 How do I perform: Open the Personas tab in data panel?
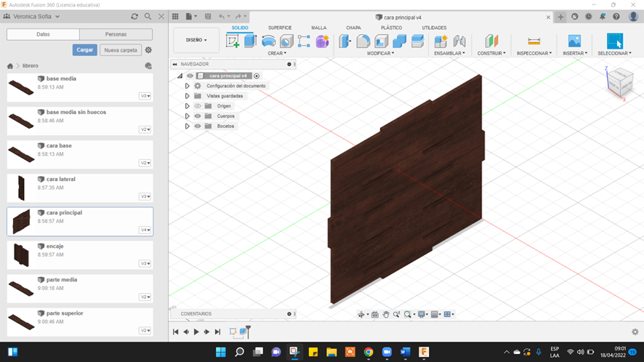pos(116,34)
